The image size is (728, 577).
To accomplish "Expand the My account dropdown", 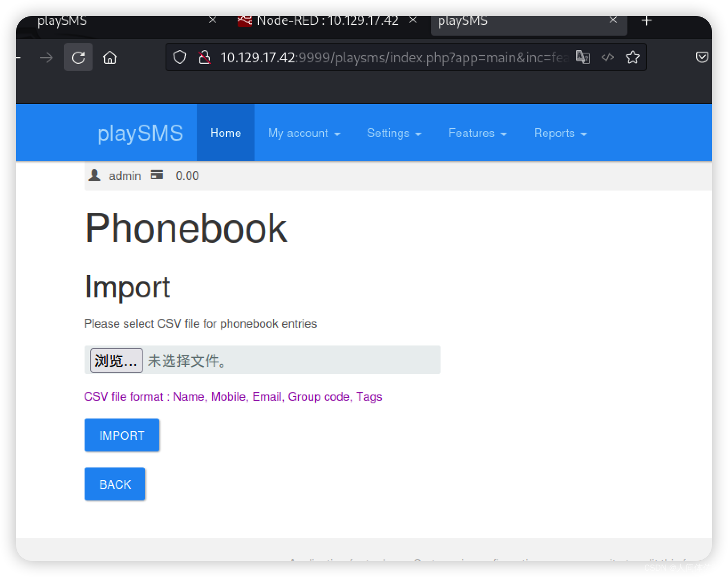I will pyautogui.click(x=304, y=133).
